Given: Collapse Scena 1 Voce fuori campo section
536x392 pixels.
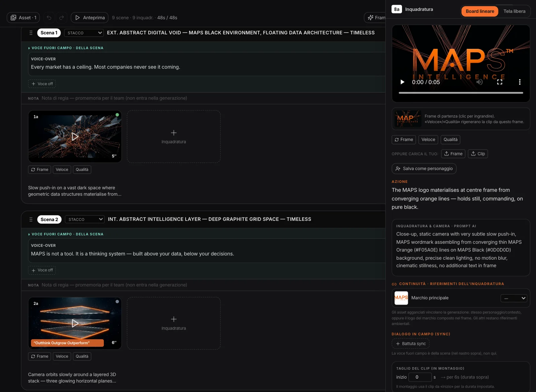Looking at the screenshot, I should [66, 48].
